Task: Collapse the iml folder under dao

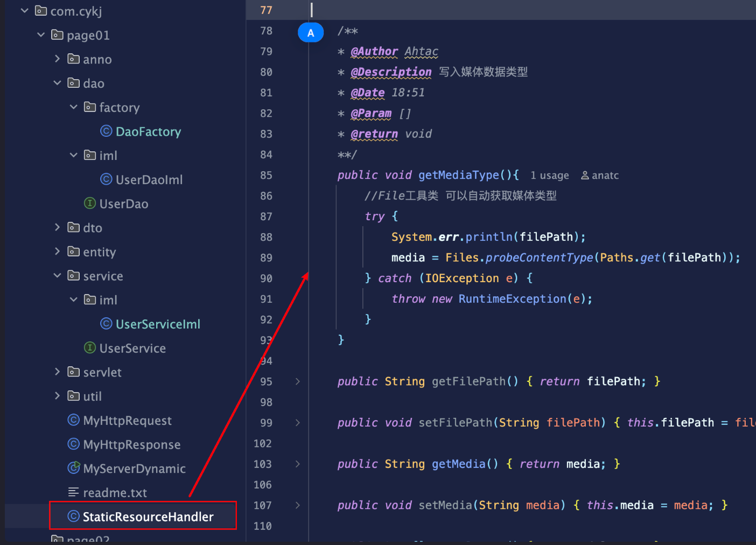Action: click(74, 155)
